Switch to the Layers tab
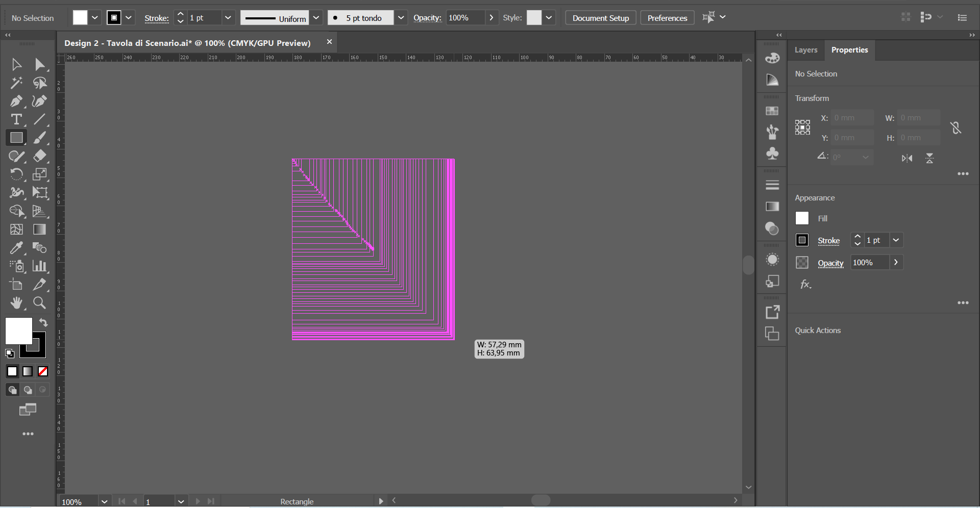980x508 pixels. coord(805,50)
